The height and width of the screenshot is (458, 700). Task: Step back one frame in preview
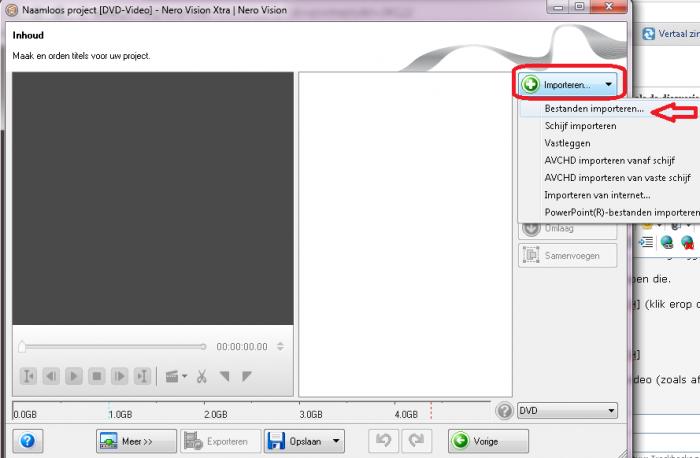pos(51,376)
